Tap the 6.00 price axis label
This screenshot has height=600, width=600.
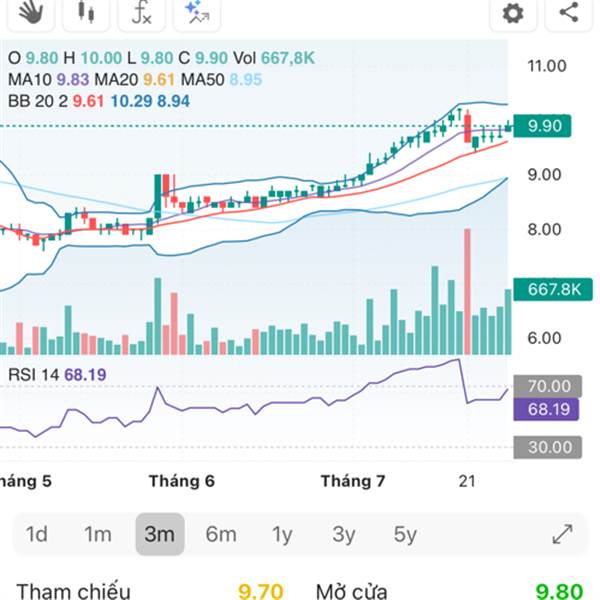point(544,338)
